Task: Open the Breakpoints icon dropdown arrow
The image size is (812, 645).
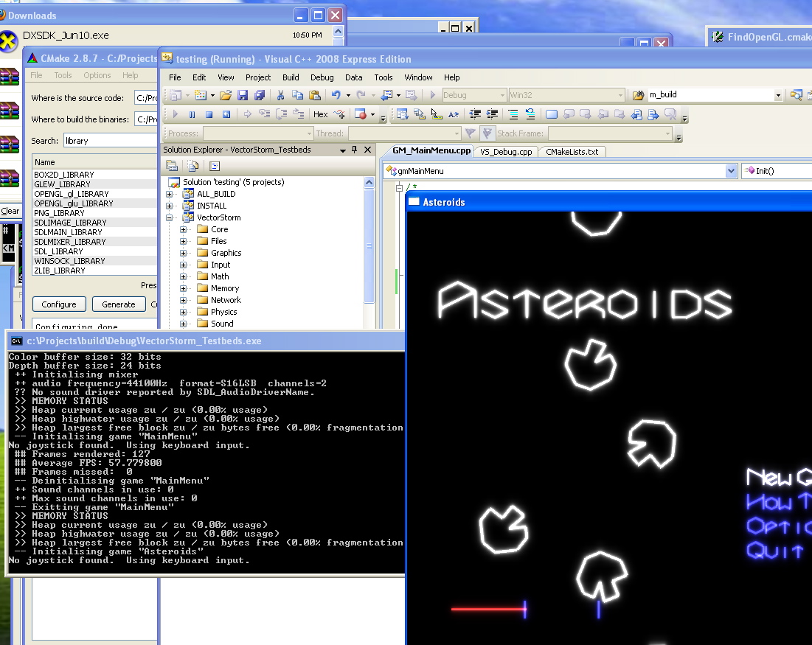Action: (x=372, y=114)
